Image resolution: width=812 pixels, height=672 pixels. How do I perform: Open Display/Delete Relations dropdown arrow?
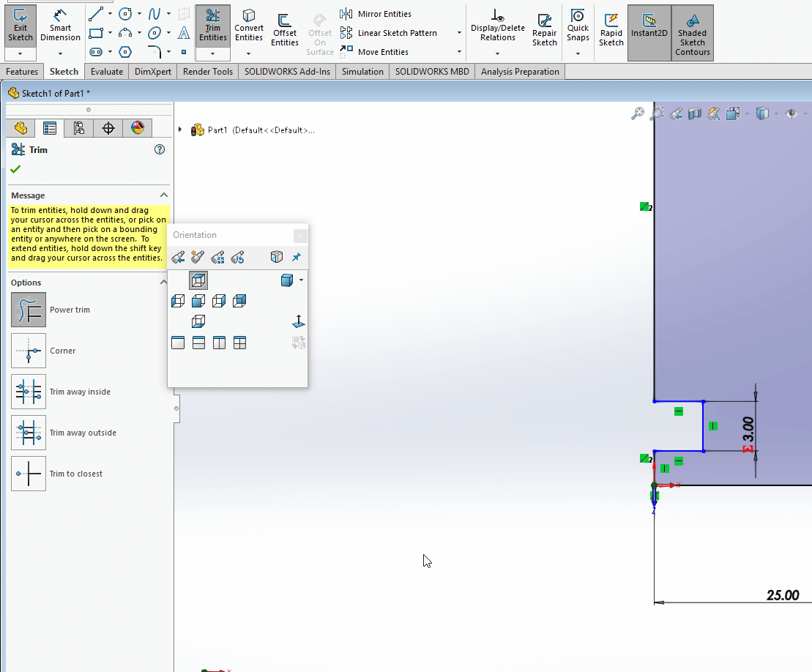click(497, 54)
